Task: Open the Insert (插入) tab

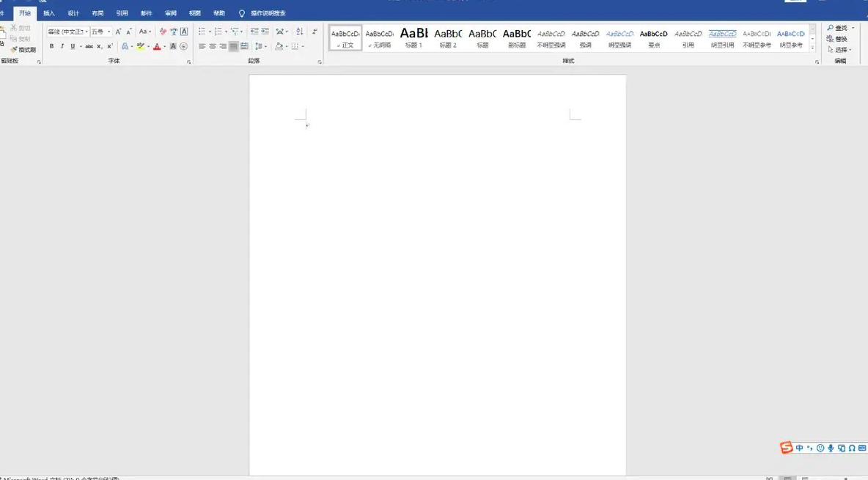Action: pos(48,13)
